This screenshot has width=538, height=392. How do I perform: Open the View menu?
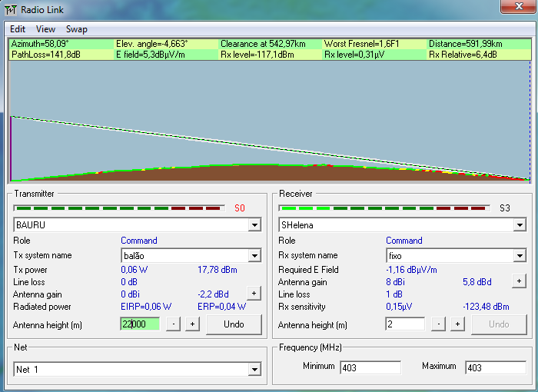tap(45, 29)
